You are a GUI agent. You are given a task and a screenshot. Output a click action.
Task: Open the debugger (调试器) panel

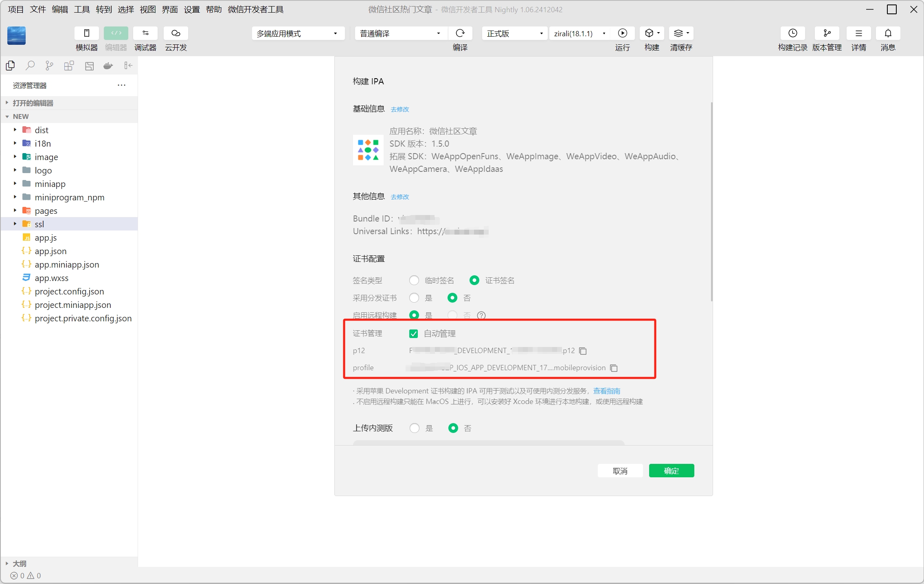coord(145,33)
